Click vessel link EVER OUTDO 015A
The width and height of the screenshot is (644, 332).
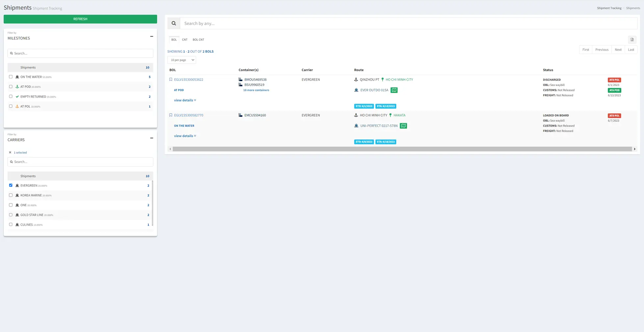click(374, 90)
